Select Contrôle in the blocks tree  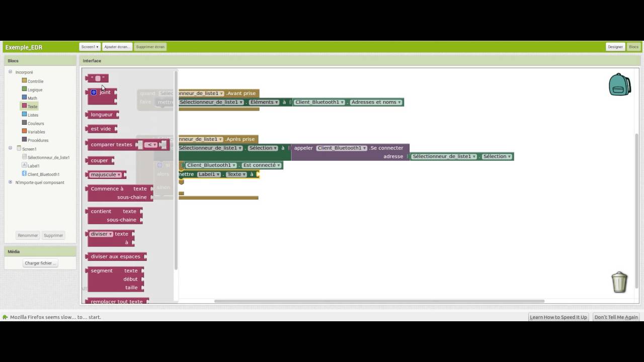tap(35, 81)
